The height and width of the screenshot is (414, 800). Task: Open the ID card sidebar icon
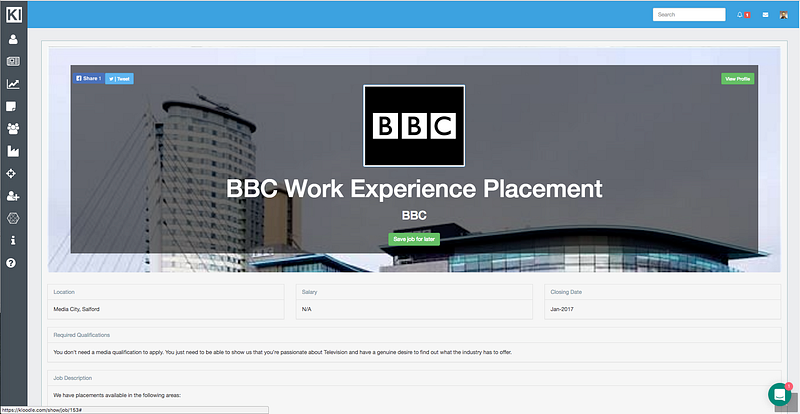pyautogui.click(x=13, y=62)
